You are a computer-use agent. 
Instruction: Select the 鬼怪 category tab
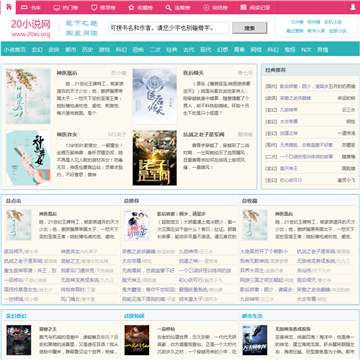pos(290,50)
